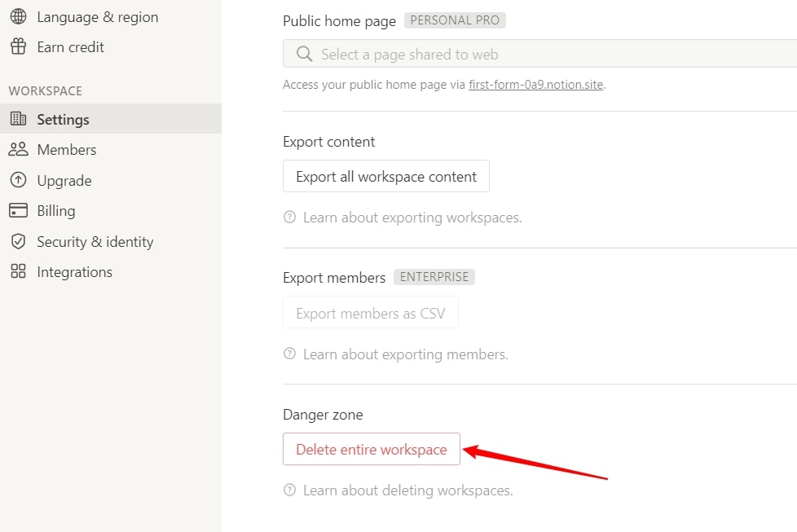
Task: Click the help icon by Learn about deleting workspaces
Action: 290,490
